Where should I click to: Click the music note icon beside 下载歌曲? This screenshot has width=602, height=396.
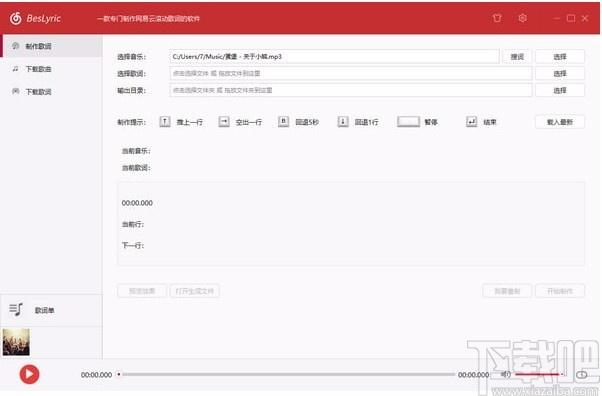[15, 69]
